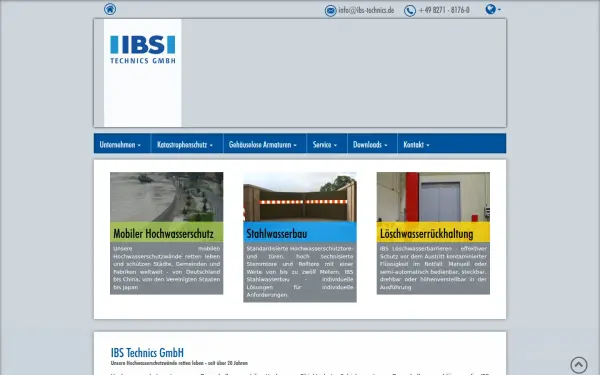Click the Löschwasserrückhaltung heading

[427, 233]
